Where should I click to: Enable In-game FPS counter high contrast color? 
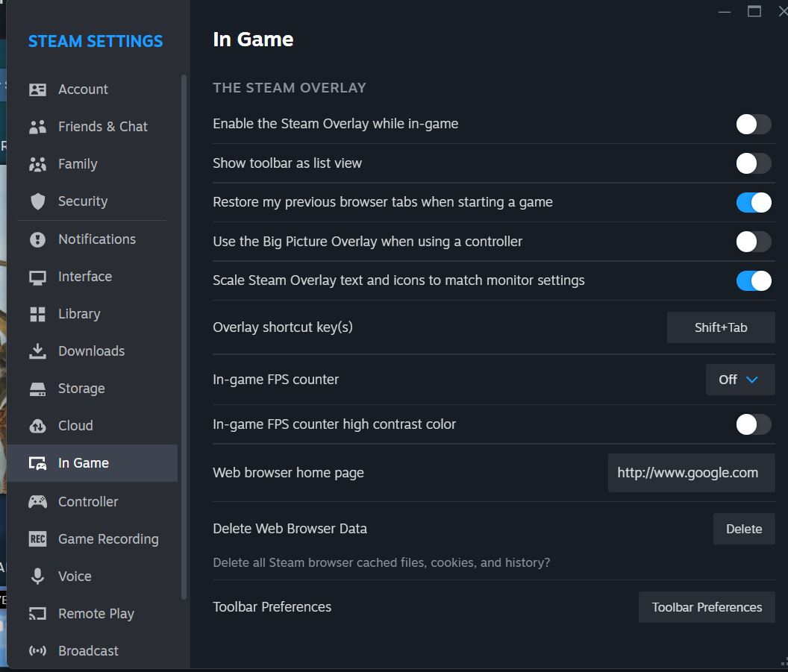(753, 424)
